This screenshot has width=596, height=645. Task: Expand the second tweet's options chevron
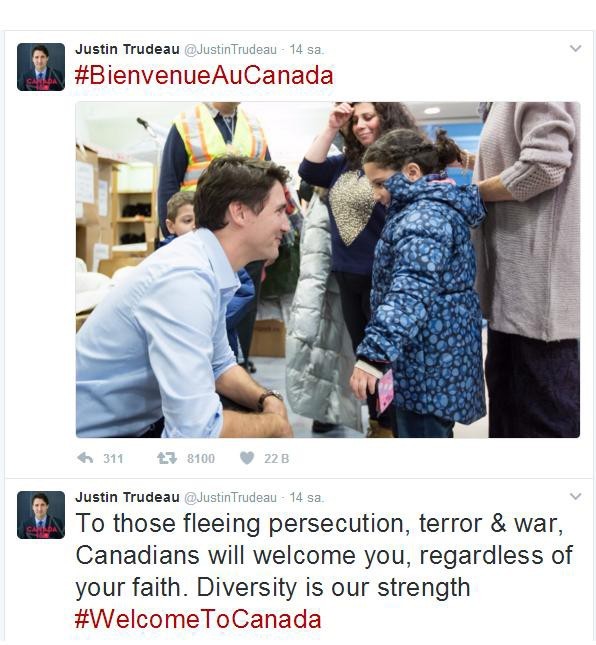[x=575, y=497]
